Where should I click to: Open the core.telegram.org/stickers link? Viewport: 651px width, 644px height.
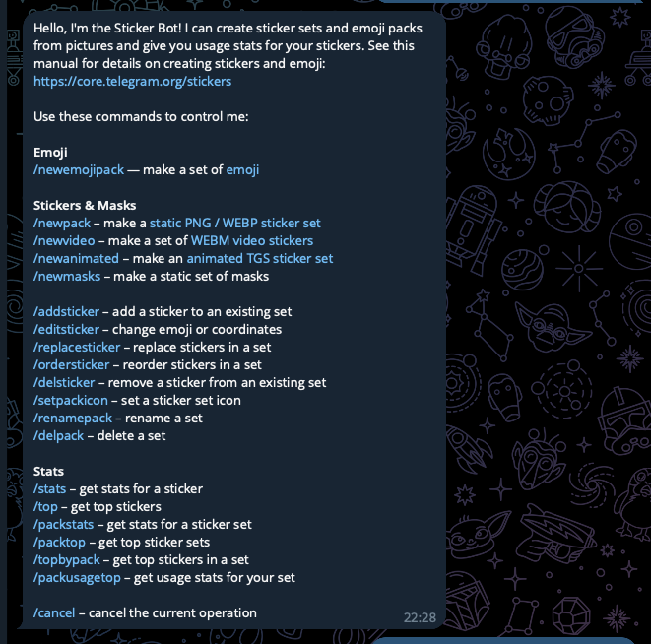point(132,82)
